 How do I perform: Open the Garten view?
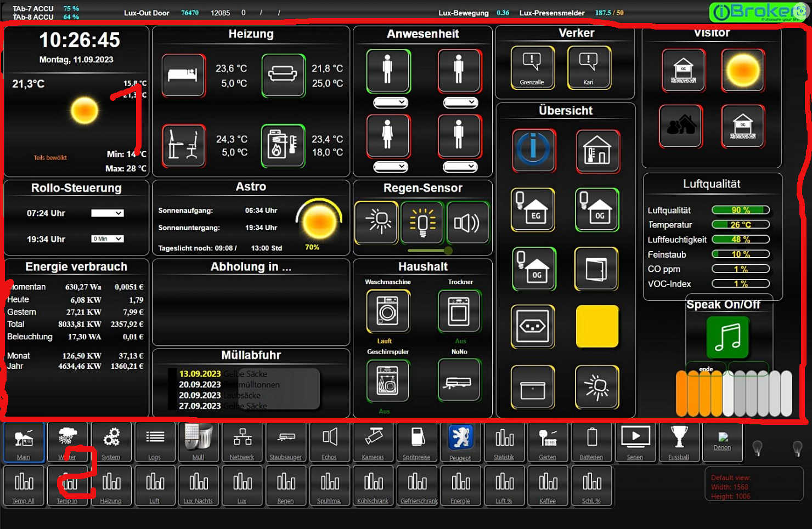(548, 442)
